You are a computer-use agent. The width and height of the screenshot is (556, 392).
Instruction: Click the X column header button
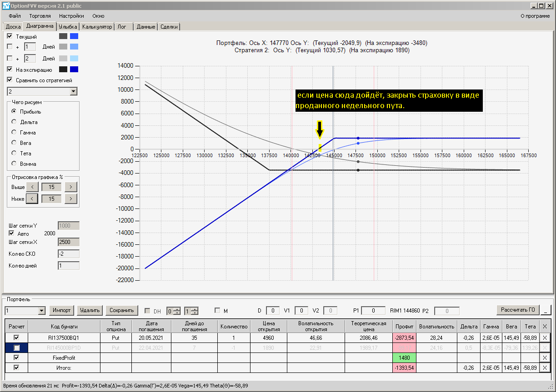click(545, 326)
